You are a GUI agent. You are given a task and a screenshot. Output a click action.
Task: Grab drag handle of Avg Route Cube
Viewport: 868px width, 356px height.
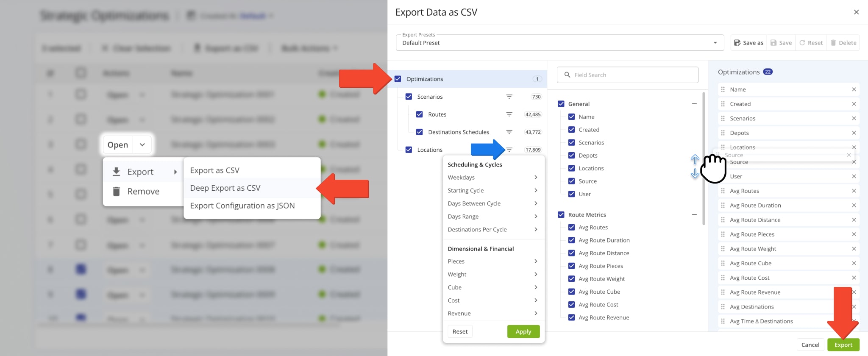[x=723, y=263]
